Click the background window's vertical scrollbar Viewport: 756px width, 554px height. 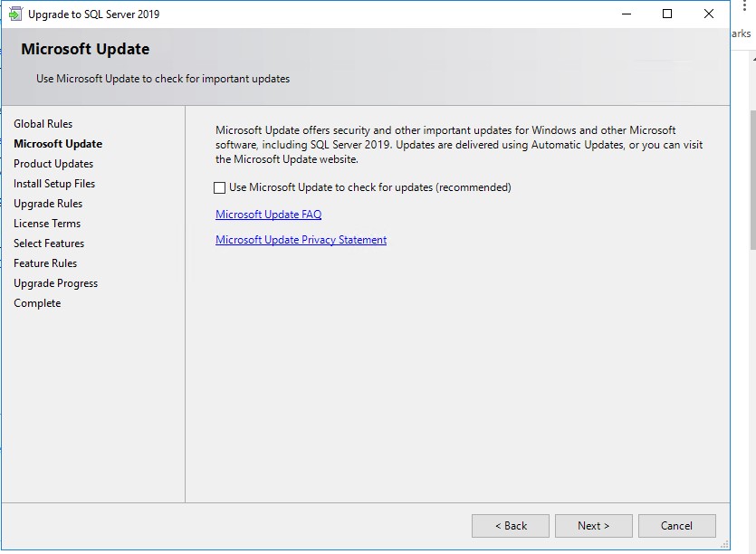752,180
